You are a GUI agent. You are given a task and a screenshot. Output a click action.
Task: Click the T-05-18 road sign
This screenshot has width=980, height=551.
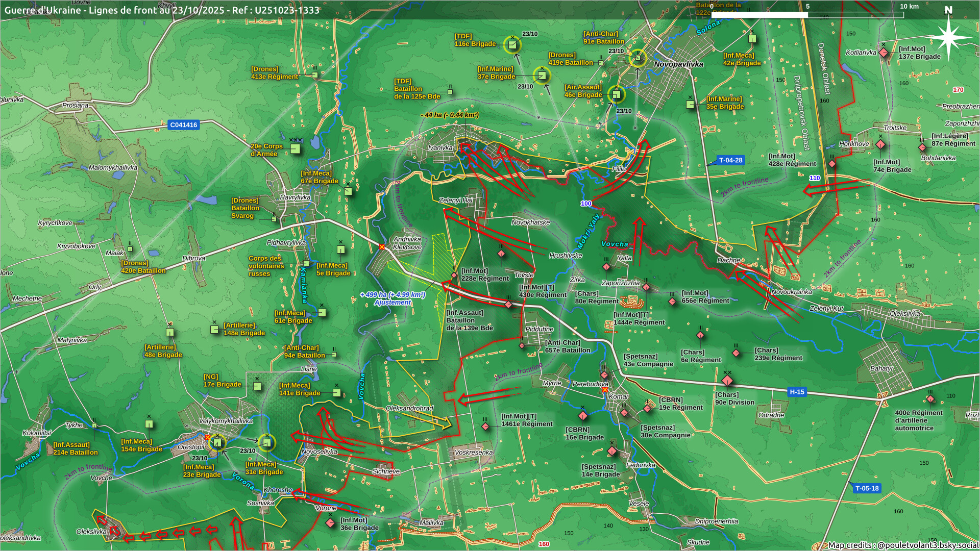point(867,488)
